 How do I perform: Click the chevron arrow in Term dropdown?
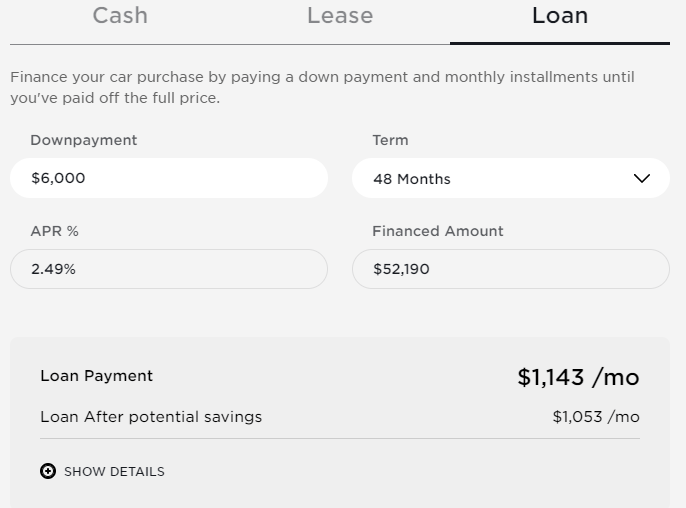click(x=642, y=179)
